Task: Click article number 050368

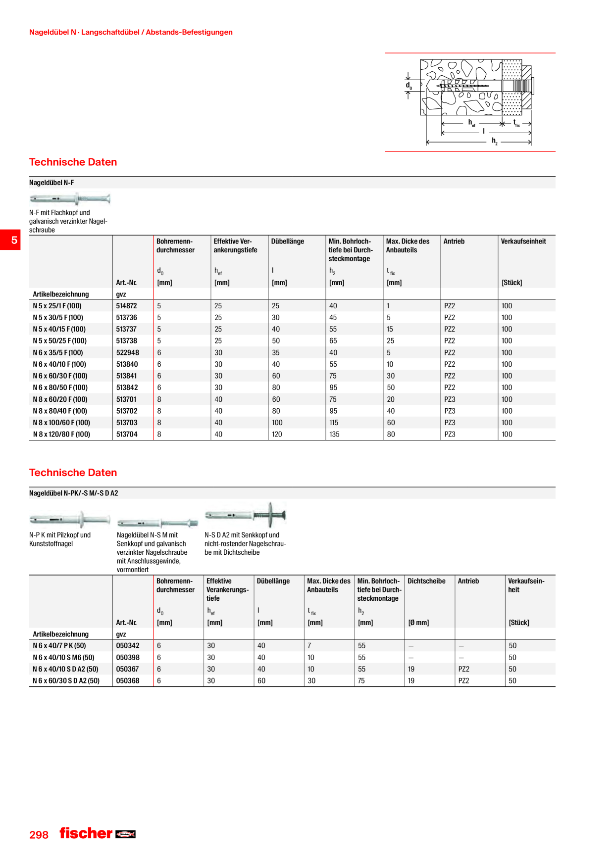Action: [x=128, y=681]
